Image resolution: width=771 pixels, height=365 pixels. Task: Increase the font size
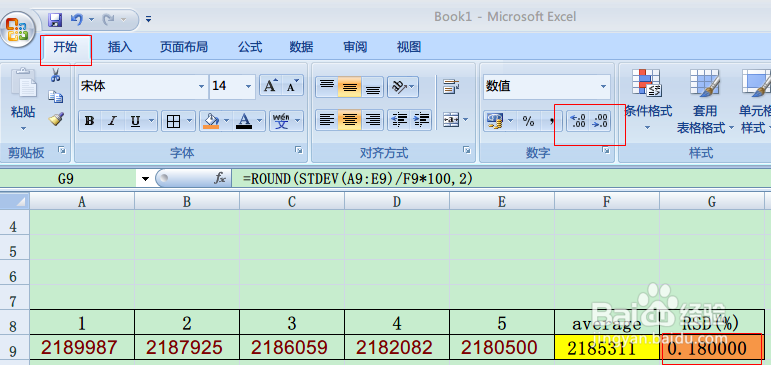coord(271,87)
